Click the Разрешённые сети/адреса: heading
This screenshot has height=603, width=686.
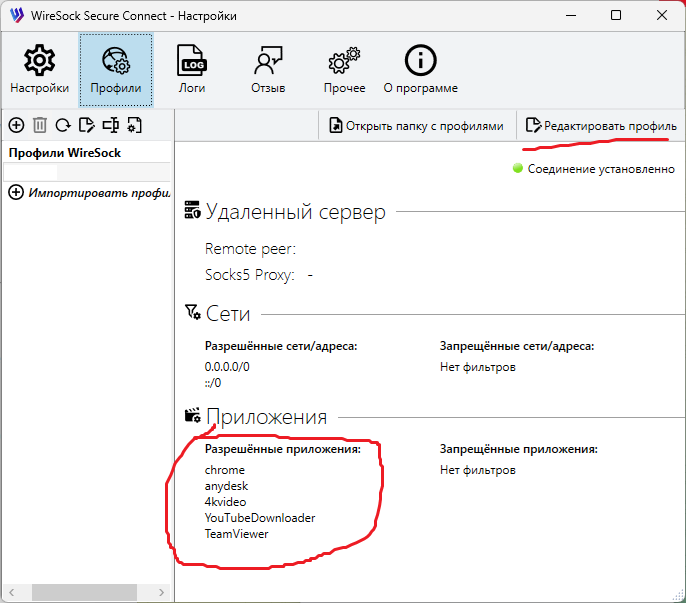click(281, 346)
